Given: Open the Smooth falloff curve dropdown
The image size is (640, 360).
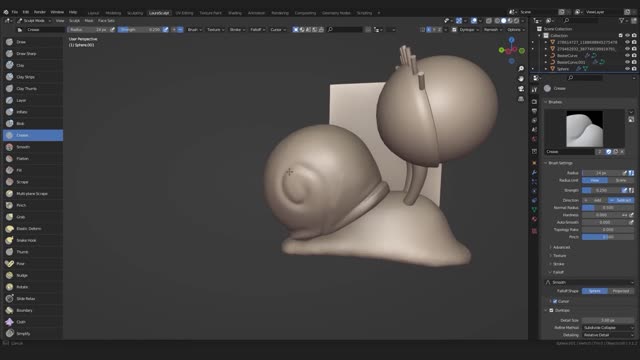Looking at the screenshot, I should click(x=589, y=282).
